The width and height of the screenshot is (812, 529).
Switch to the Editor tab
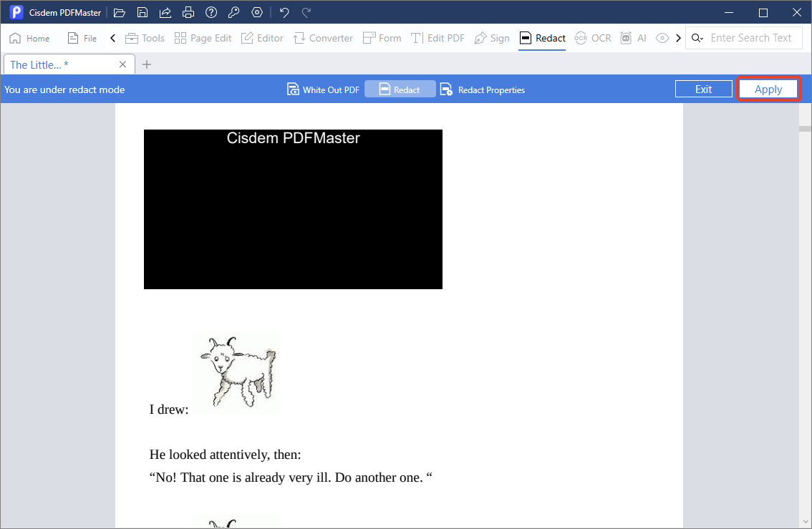tap(262, 39)
